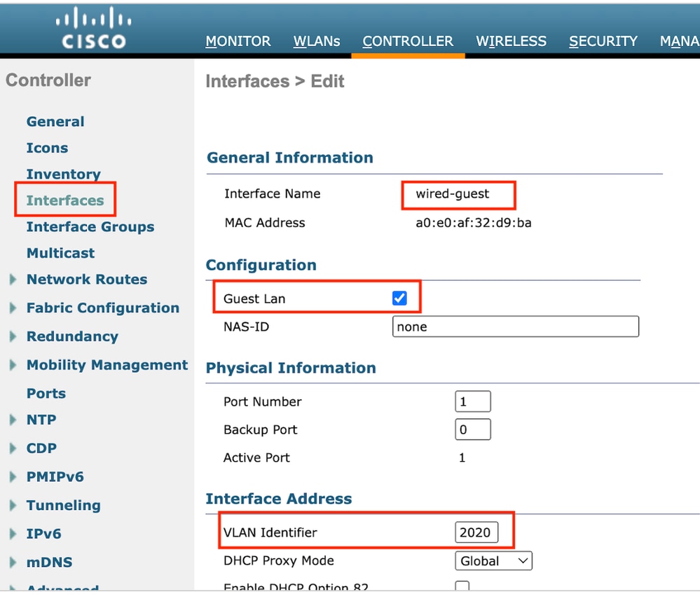This screenshot has height=599, width=700.
Task: Expand the PMIPv6 arrow
Action: pyautogui.click(x=13, y=476)
